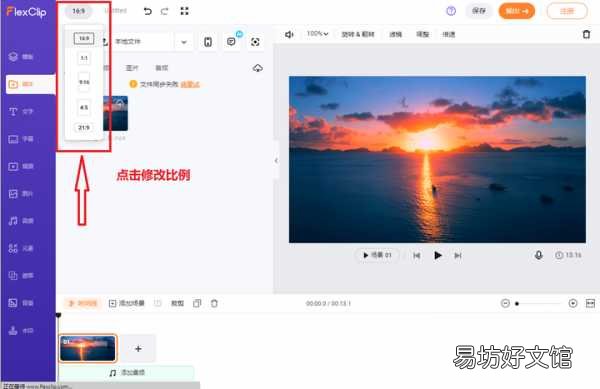Viewport: 600px width, 389px height.
Task: Adjust the timeline zoom slider handle
Action: tap(517, 304)
